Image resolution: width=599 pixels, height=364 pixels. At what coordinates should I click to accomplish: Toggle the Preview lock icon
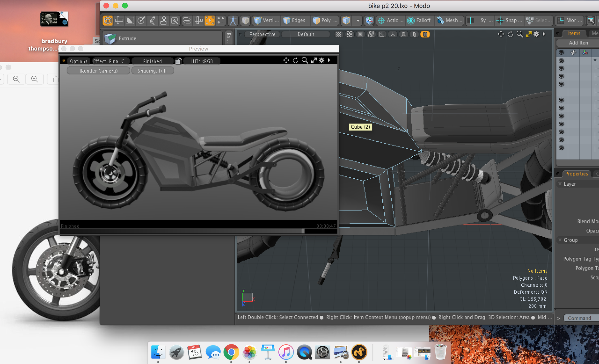pyautogui.click(x=178, y=61)
